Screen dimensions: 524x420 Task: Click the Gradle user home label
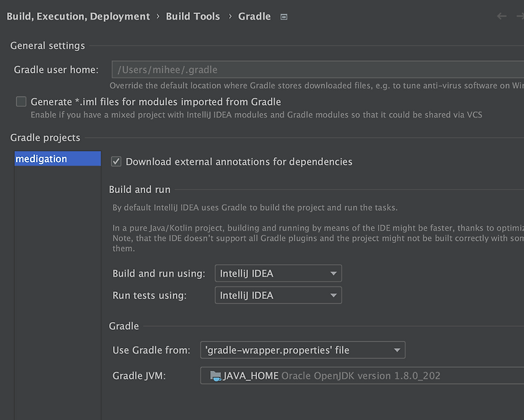pyautogui.click(x=56, y=70)
